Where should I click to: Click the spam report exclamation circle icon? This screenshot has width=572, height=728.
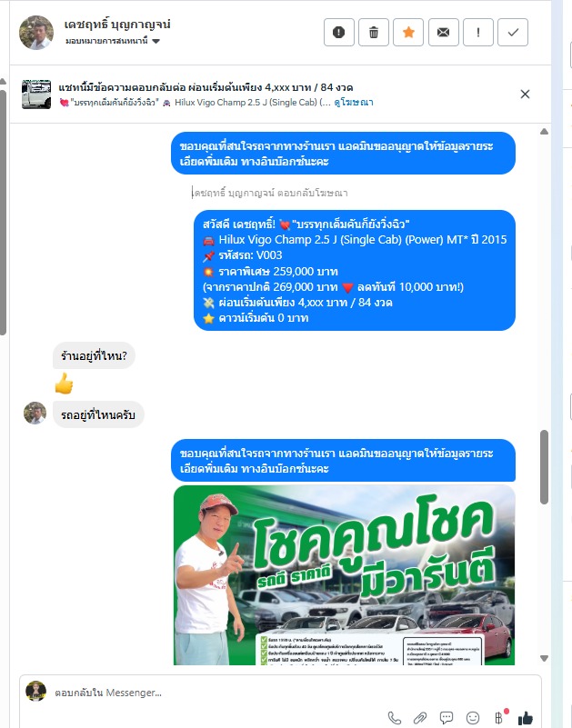tap(338, 32)
